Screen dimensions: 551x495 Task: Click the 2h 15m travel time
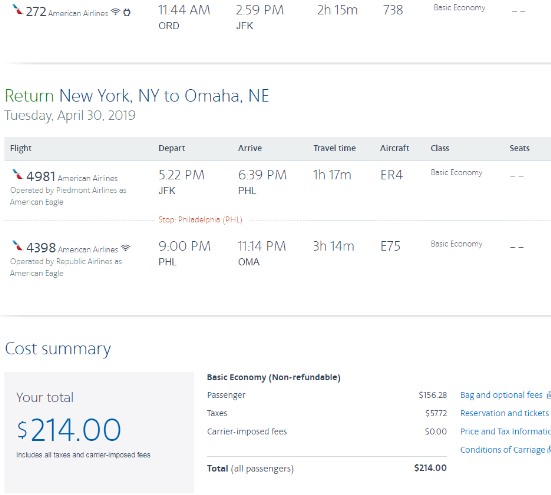tap(337, 10)
